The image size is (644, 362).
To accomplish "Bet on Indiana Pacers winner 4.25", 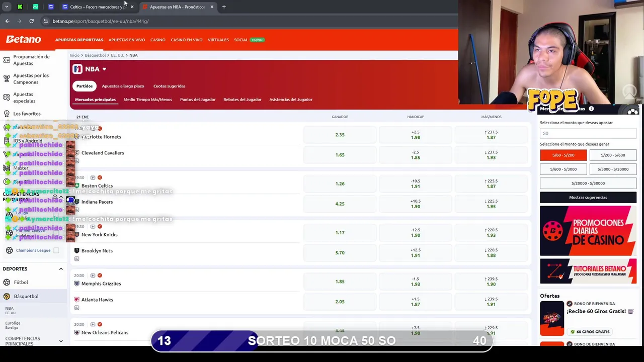I will tap(340, 204).
